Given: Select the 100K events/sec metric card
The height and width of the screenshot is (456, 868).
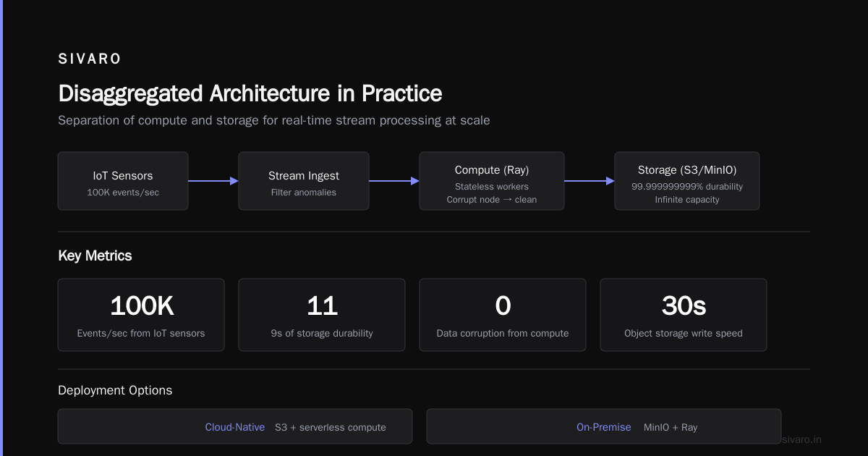Looking at the screenshot, I should coord(141,315).
